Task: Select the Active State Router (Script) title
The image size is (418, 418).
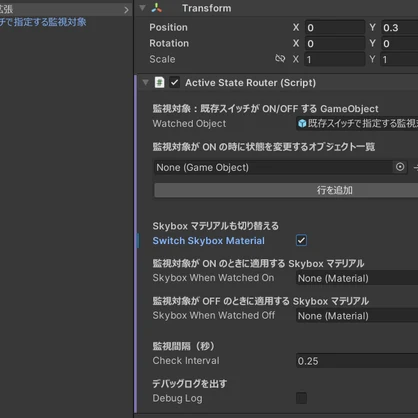Action: click(x=250, y=83)
